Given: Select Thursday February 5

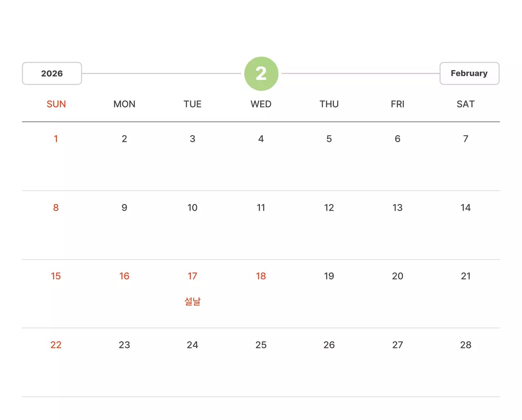Looking at the screenshot, I should coord(329,139).
